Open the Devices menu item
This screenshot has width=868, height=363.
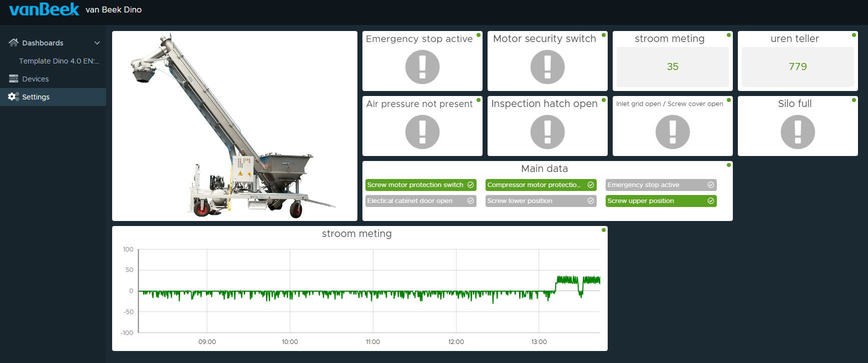36,79
